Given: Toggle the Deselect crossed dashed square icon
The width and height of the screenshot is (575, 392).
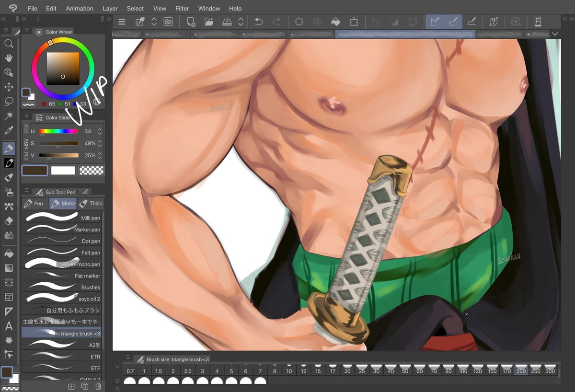Looking at the screenshot, I should pos(376,22).
